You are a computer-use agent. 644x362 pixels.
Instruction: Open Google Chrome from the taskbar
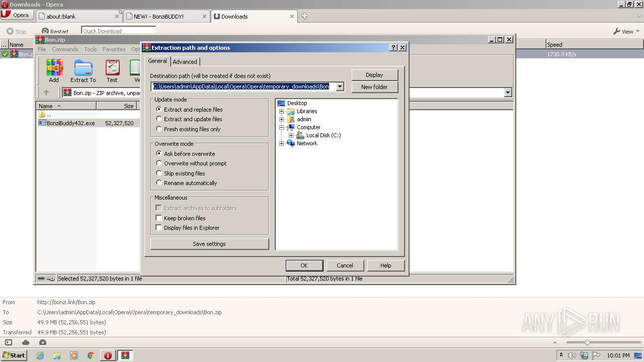(x=91, y=355)
